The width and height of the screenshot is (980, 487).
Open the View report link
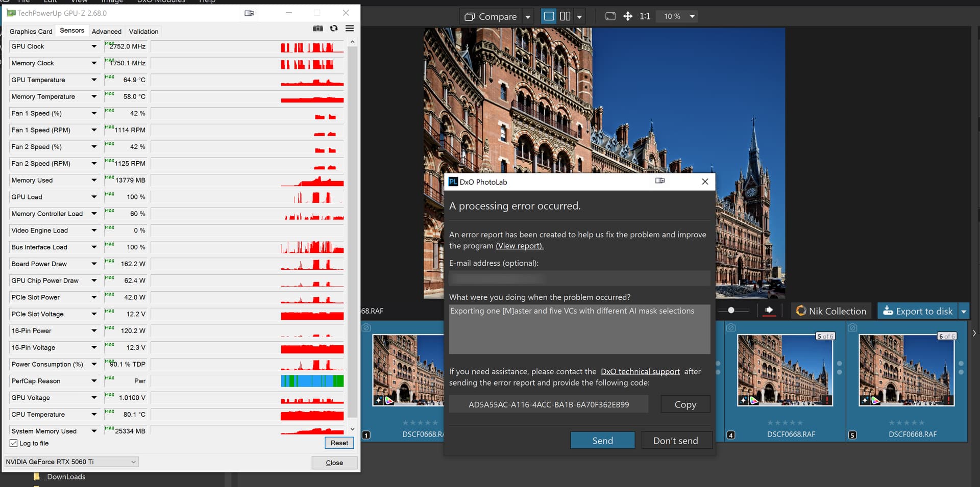519,246
